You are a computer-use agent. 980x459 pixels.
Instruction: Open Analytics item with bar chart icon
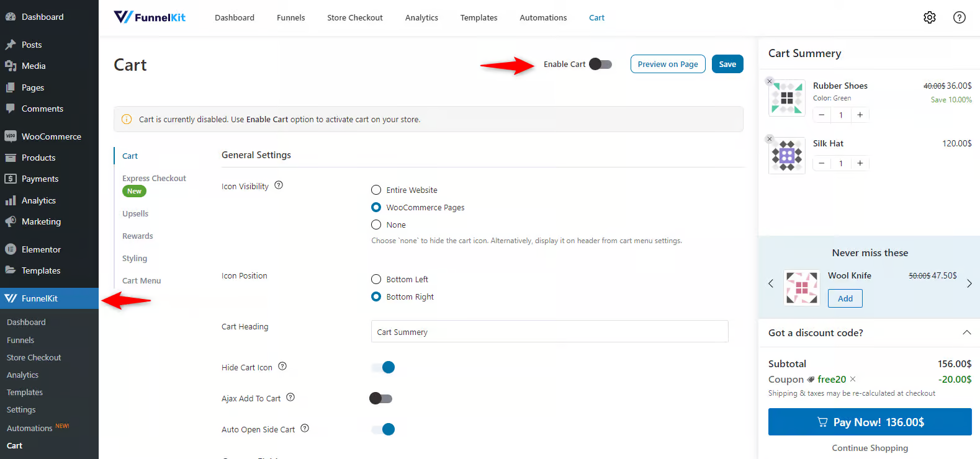click(49, 200)
